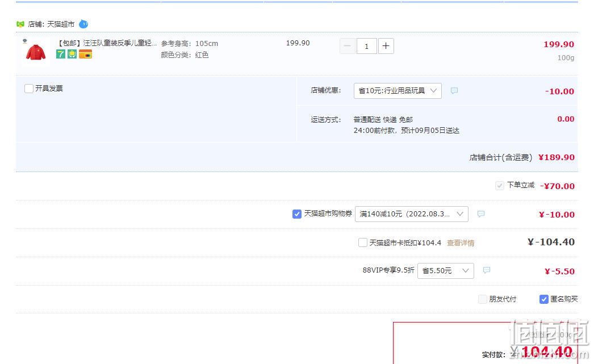Viewport: 594px width, 364px height.
Task: Click the comment icon next to 店铺优惠
Action: point(454,90)
